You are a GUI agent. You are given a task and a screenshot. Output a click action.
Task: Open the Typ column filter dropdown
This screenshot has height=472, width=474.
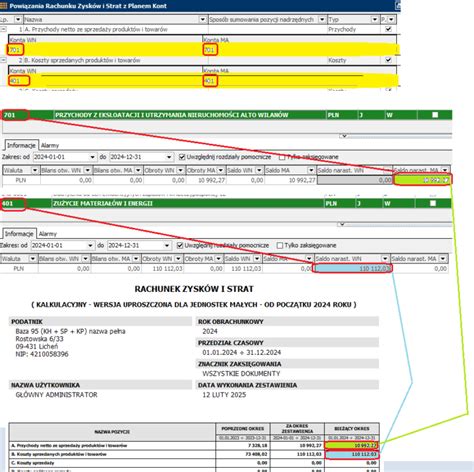[375, 20]
